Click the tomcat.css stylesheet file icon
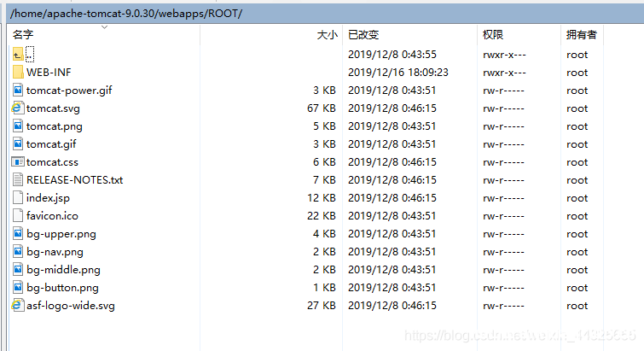This screenshot has height=351, width=644. tap(18, 162)
